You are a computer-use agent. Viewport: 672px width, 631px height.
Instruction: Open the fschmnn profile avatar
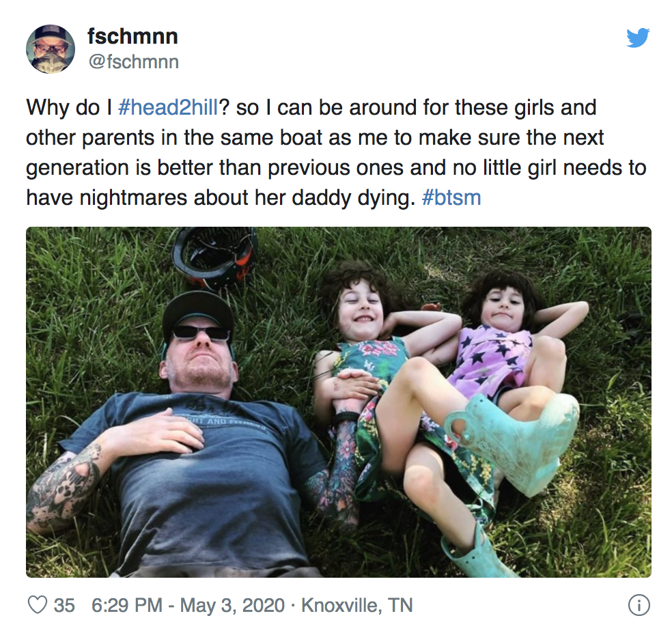click(51, 49)
